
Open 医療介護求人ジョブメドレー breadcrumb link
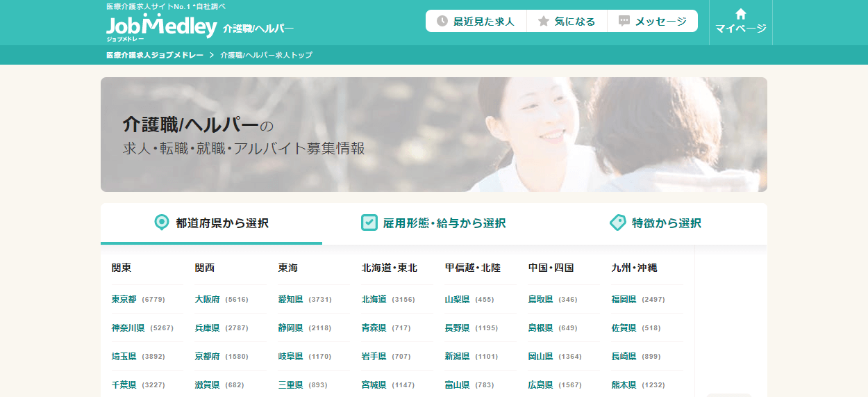[155, 55]
